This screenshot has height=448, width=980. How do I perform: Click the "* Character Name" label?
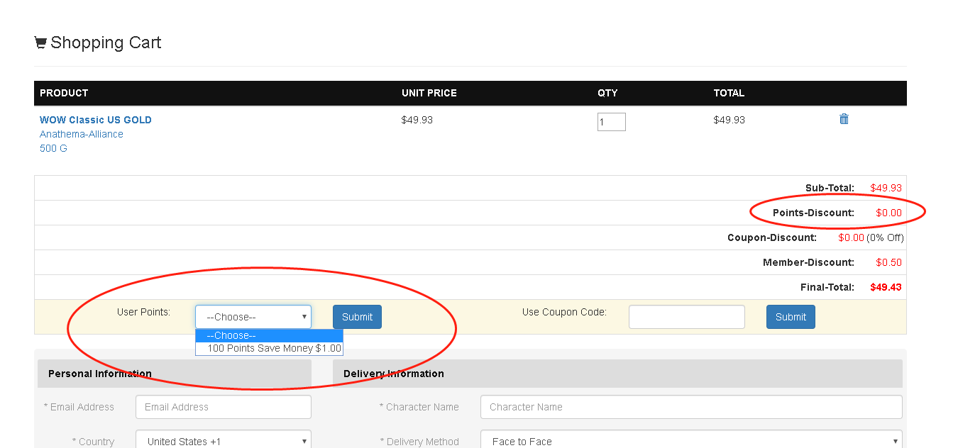tap(419, 407)
